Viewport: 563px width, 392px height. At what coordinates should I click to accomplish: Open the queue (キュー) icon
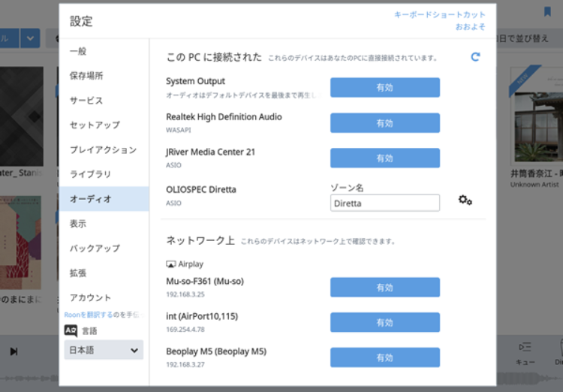525,352
